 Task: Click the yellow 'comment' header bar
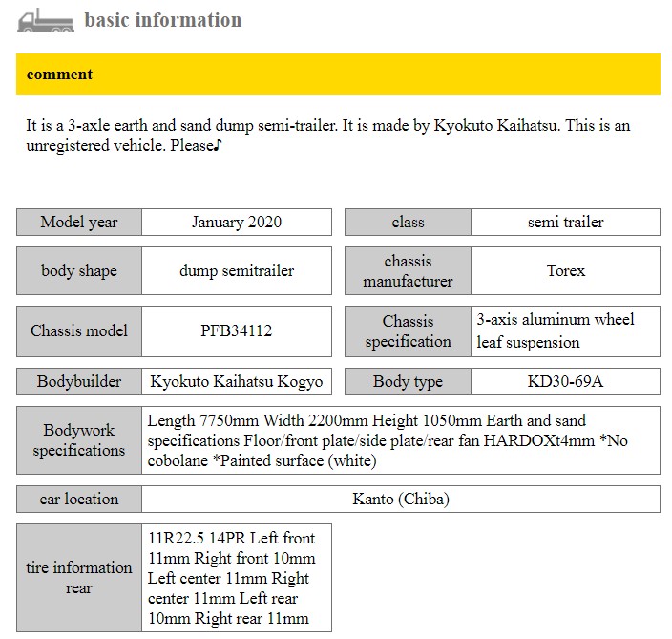[338, 74]
